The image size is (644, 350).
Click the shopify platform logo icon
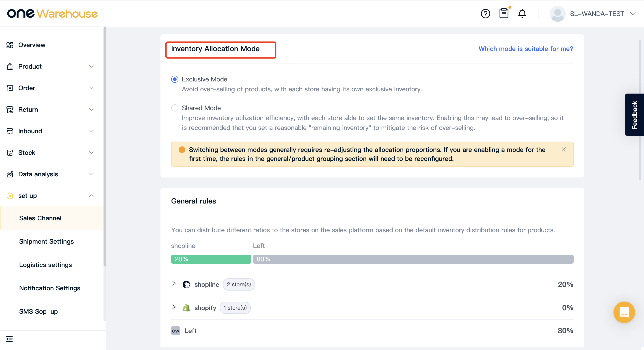(x=186, y=308)
